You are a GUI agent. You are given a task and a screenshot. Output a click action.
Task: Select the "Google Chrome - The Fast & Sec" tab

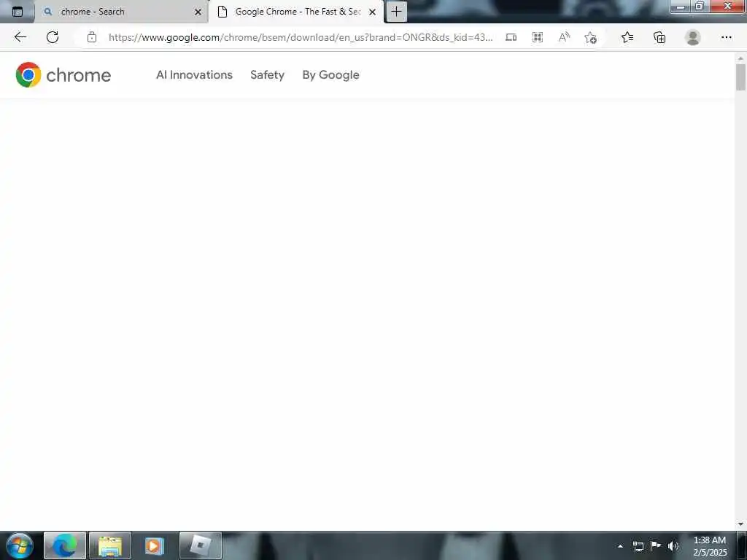pos(295,12)
